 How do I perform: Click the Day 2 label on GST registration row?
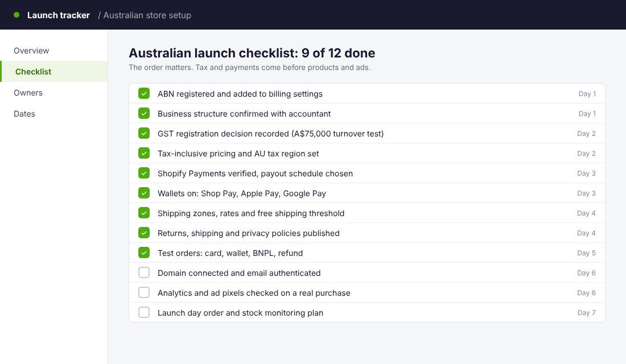pyautogui.click(x=586, y=134)
